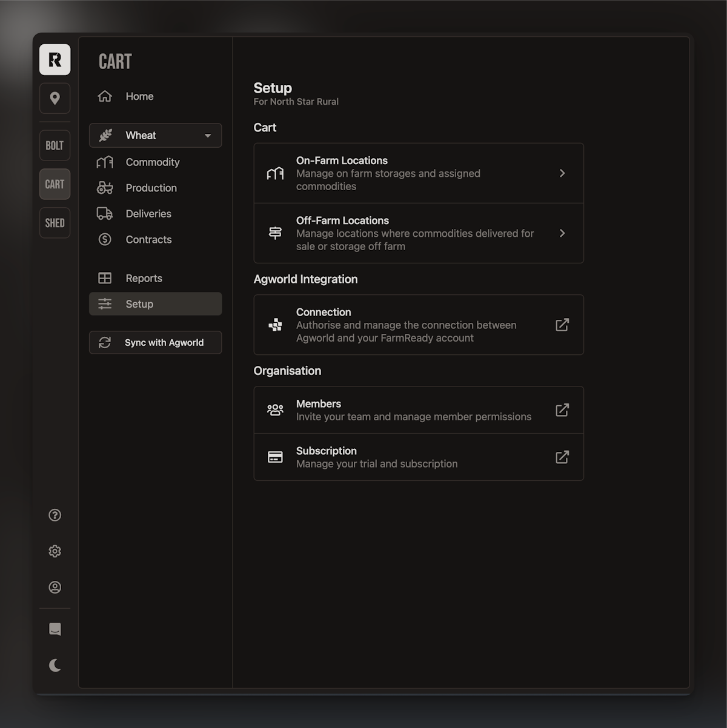727x728 pixels.
Task: Select Contracts in the sidebar
Action: point(148,240)
